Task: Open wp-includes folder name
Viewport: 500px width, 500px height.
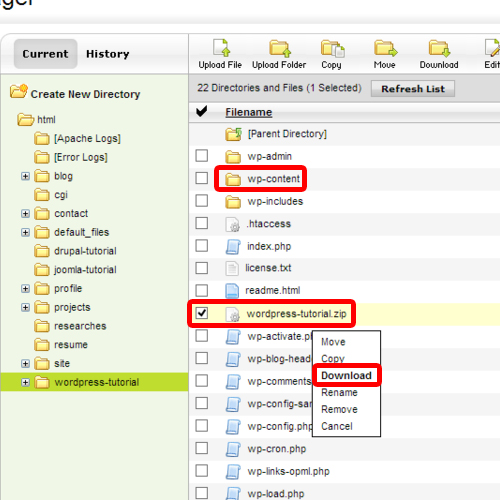Action: 275,201
